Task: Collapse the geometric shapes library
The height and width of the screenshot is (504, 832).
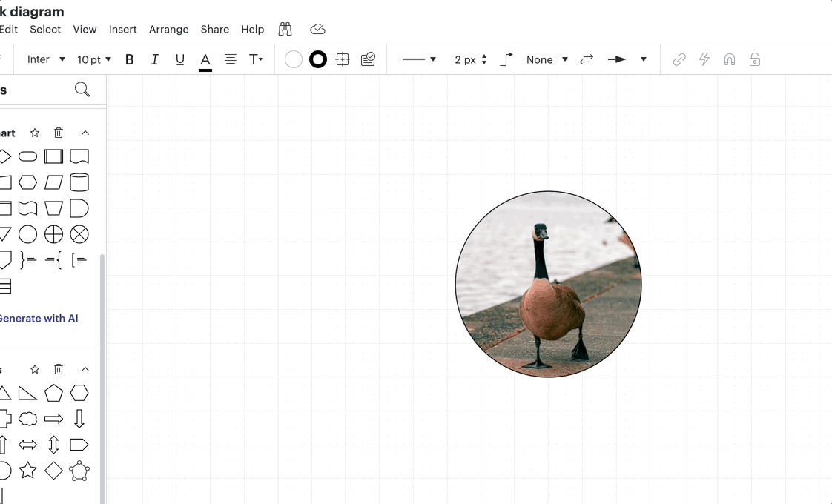Action: coord(85,368)
